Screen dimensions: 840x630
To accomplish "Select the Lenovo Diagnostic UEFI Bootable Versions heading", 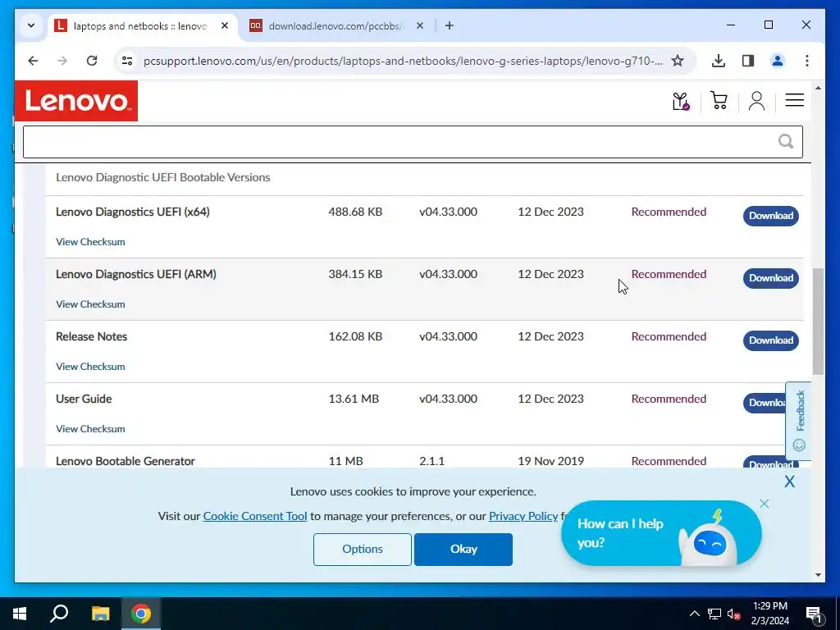I will [163, 177].
